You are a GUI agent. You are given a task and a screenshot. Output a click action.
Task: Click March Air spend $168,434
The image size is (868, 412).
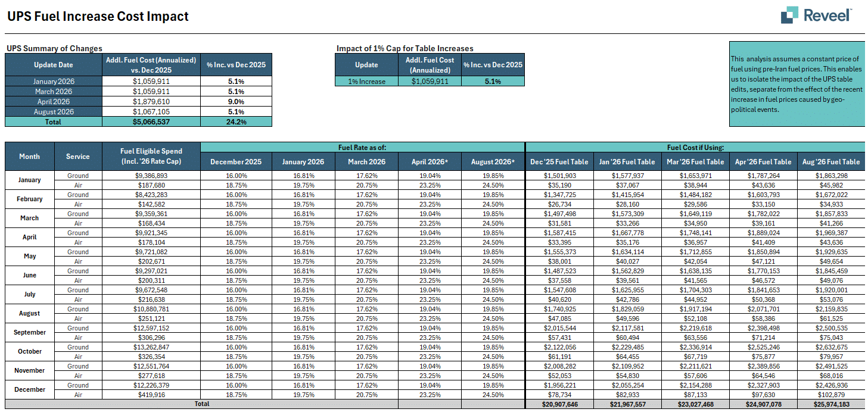(x=151, y=223)
